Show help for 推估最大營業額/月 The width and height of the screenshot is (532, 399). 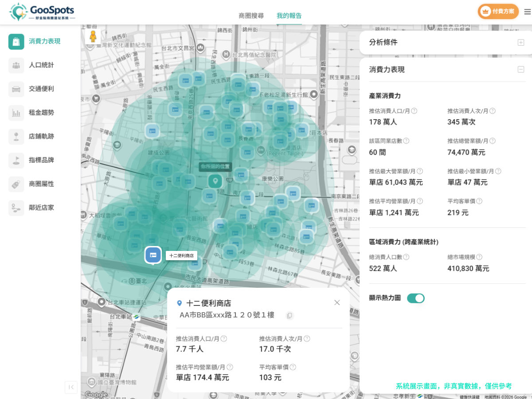[420, 171]
